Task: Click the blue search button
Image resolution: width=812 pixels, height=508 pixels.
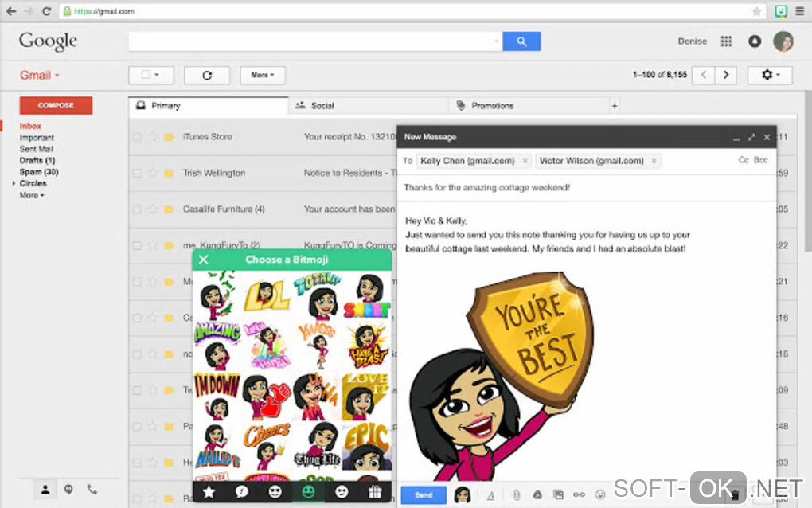Action: click(x=521, y=41)
